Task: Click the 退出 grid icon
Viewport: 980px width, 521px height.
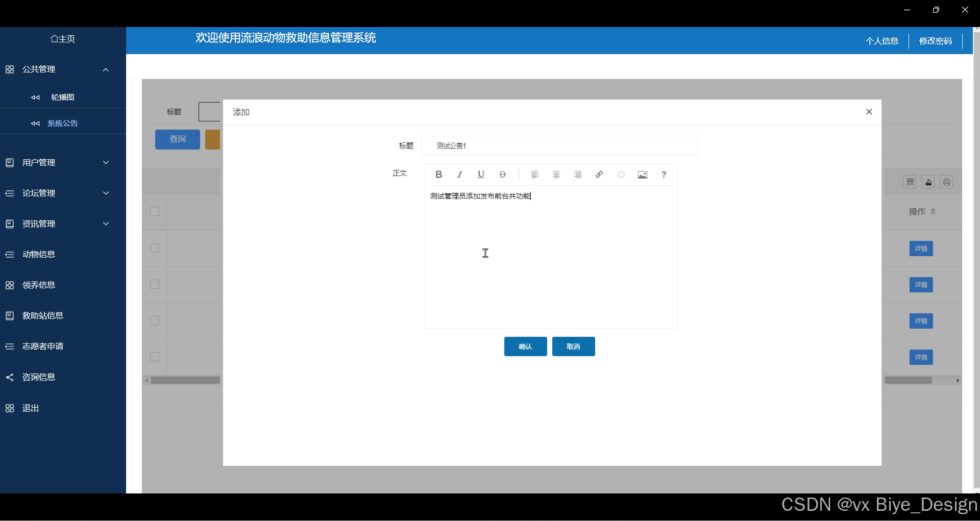Action: 10,408
